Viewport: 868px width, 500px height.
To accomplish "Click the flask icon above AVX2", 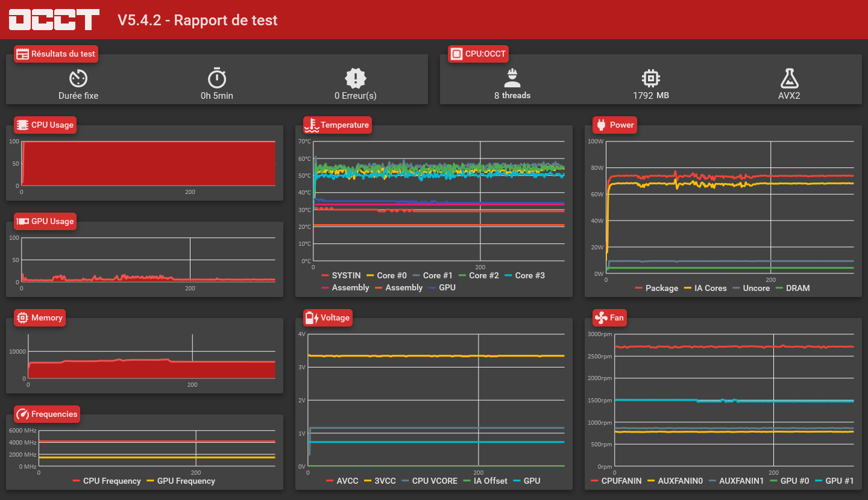I will pyautogui.click(x=789, y=78).
